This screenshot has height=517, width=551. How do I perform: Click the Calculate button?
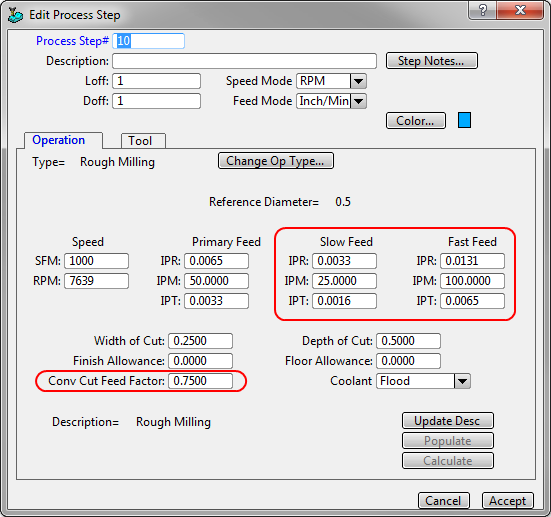tap(448, 461)
